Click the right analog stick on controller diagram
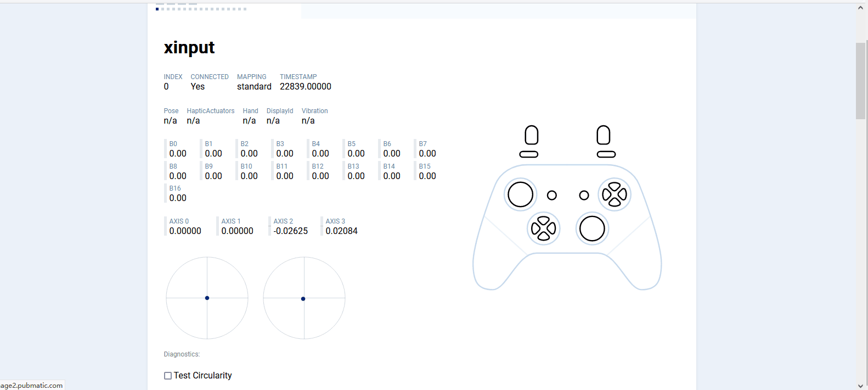This screenshot has width=868, height=390. point(592,229)
